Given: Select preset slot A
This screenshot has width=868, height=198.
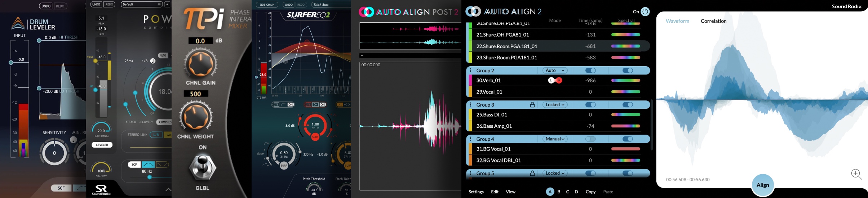Looking at the screenshot, I should [550, 192].
